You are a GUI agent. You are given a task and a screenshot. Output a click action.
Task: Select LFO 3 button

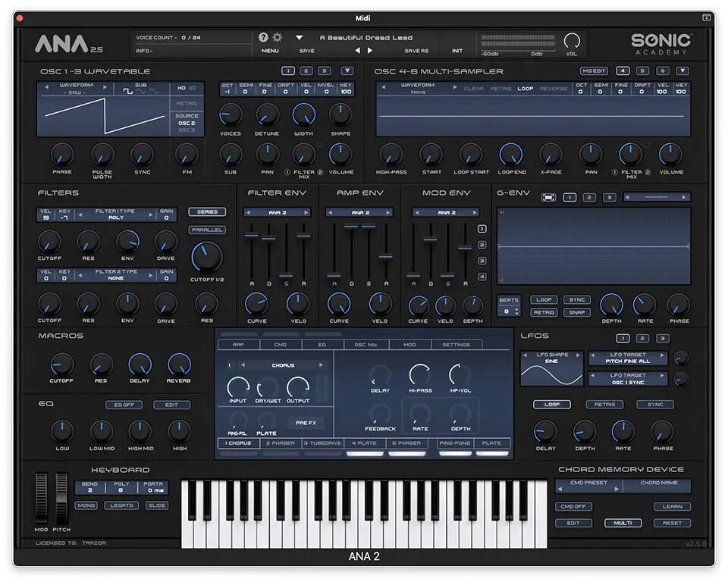click(663, 338)
